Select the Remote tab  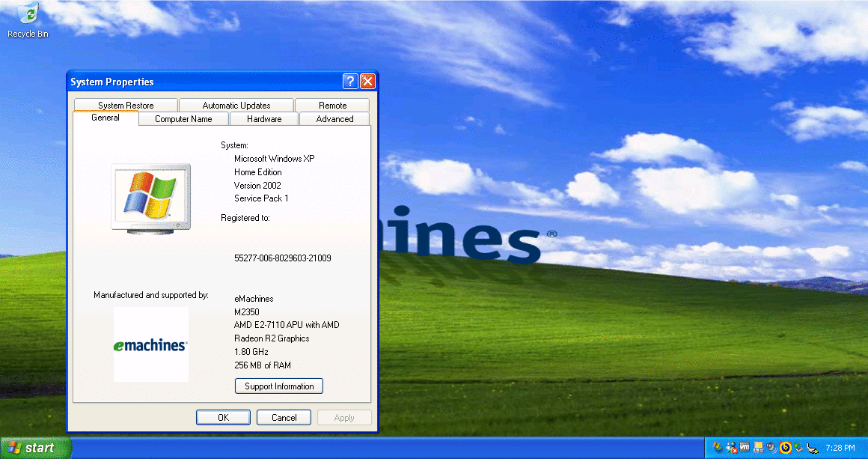click(332, 106)
